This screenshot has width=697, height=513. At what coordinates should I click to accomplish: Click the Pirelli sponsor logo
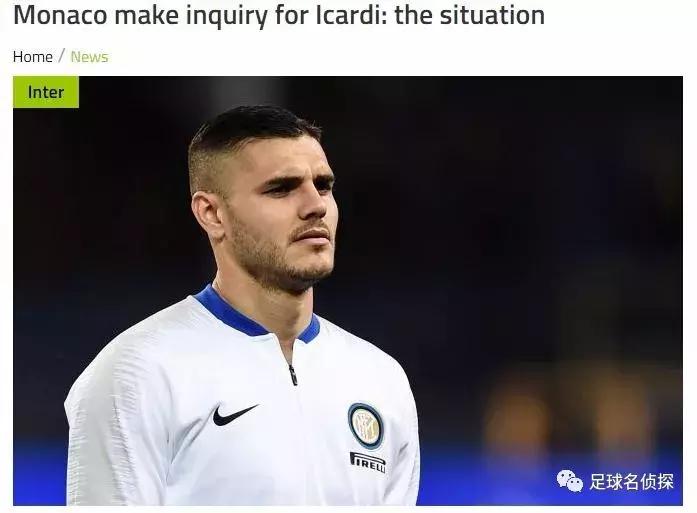point(368,463)
